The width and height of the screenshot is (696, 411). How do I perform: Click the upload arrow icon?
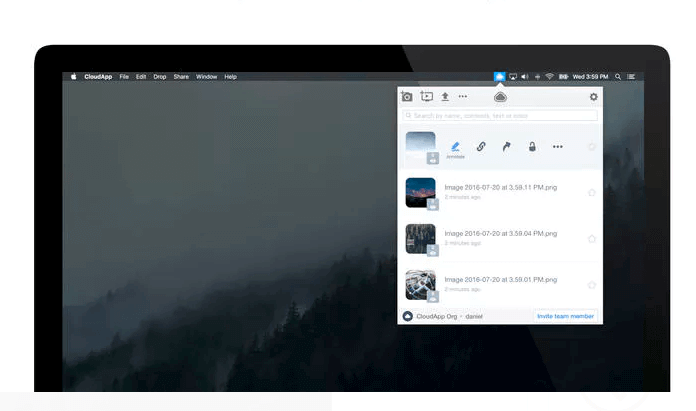pyautogui.click(x=445, y=97)
